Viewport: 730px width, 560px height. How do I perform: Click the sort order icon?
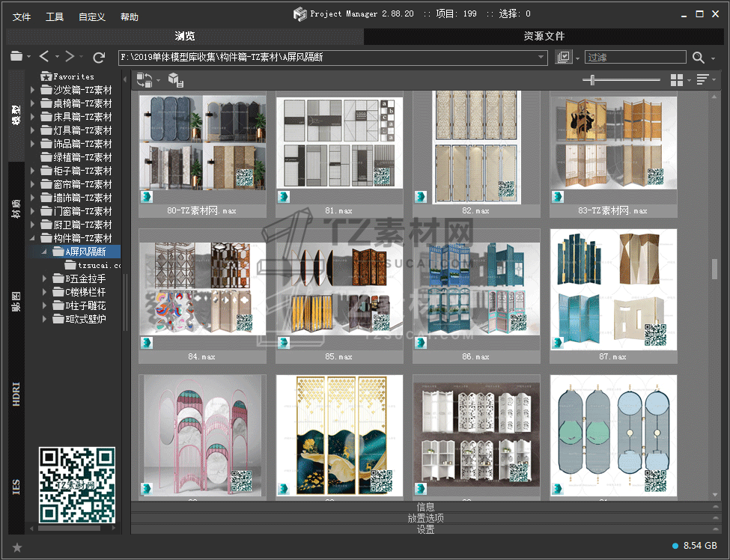(x=702, y=80)
